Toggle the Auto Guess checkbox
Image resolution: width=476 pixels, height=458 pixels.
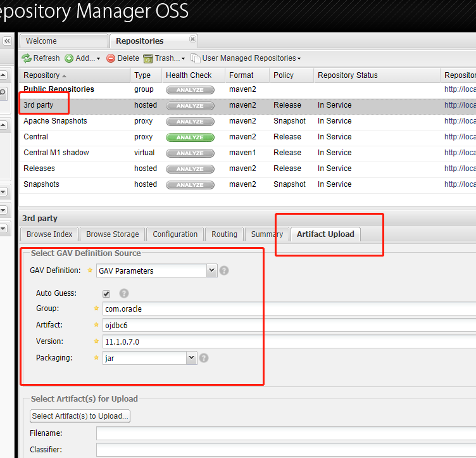click(106, 294)
